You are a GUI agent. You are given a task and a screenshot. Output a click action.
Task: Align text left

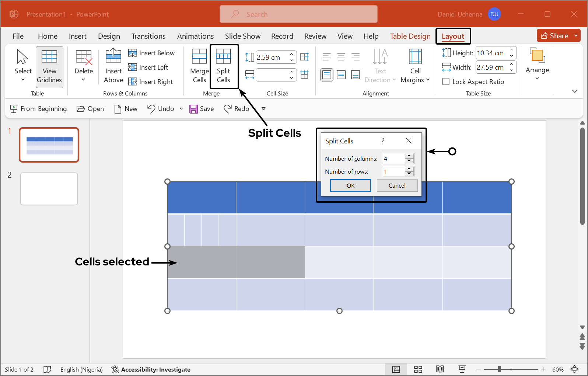pos(327,57)
